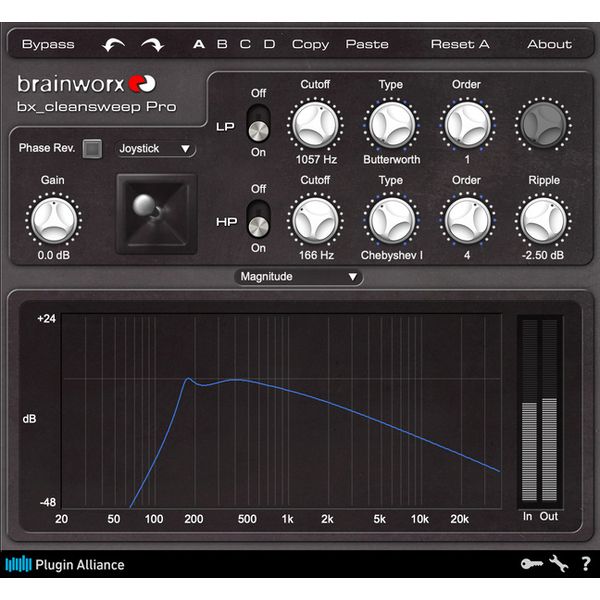This screenshot has height=600, width=600.
Task: Click the LP Order value 1
Action: coord(467,160)
